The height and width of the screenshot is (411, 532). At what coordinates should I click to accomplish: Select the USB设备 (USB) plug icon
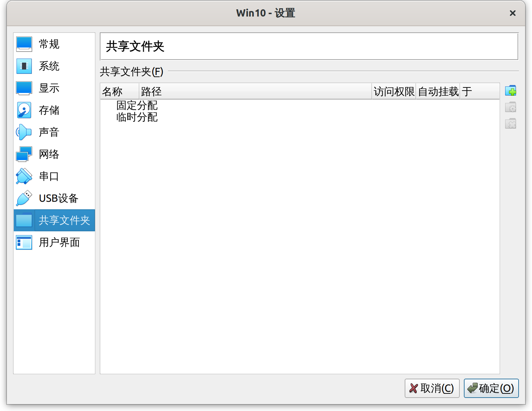click(x=23, y=198)
